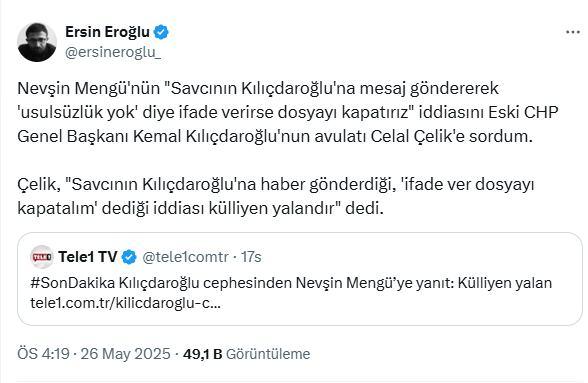
Task: Open the Tele1 TV account name
Action: 88,257
